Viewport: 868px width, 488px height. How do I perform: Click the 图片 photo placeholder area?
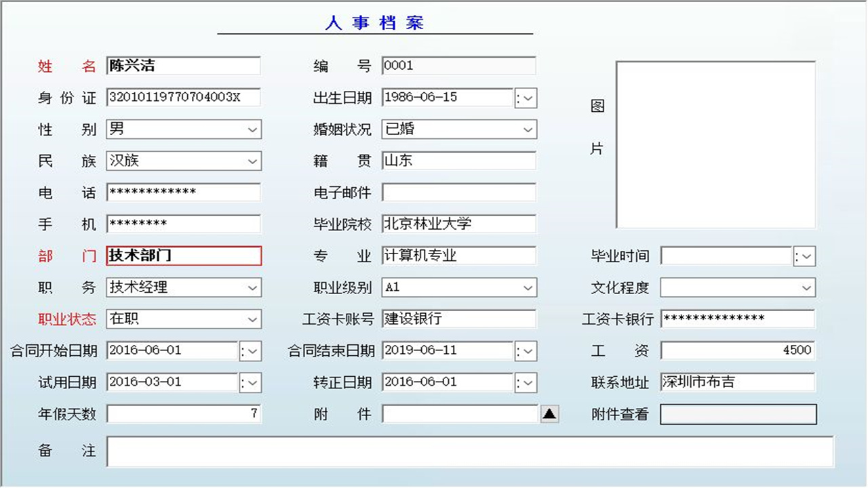click(x=715, y=144)
